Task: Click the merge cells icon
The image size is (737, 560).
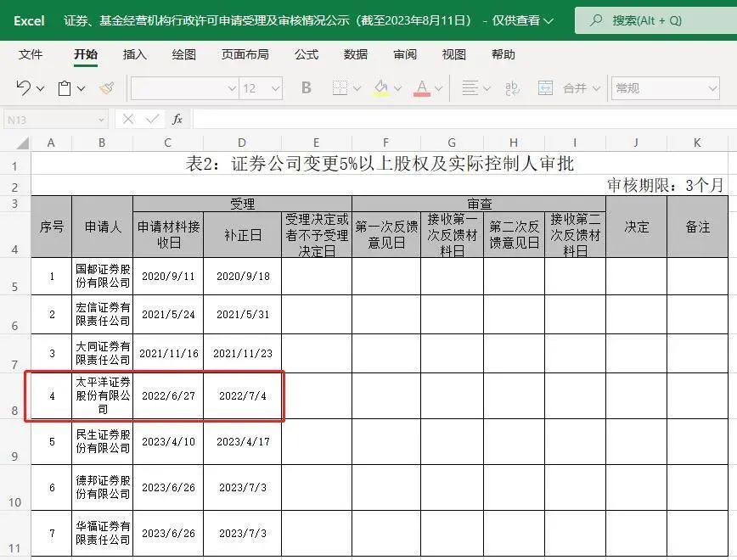Action: tap(546, 88)
